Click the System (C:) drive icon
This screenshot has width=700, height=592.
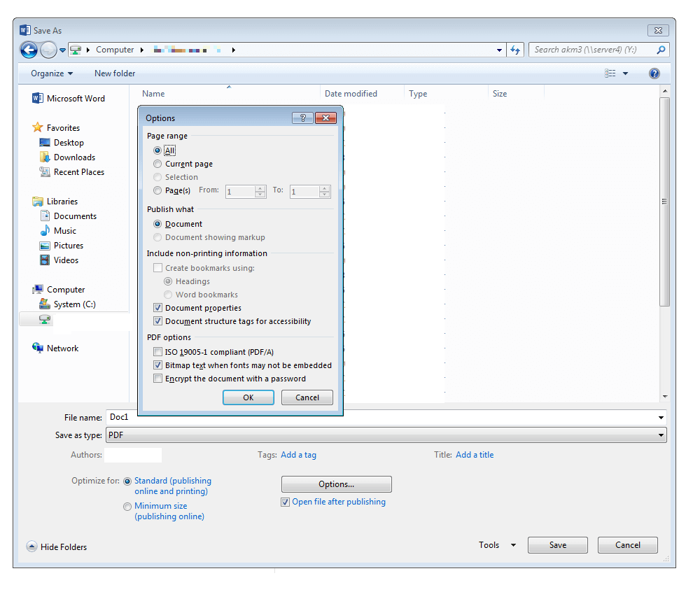click(x=45, y=304)
